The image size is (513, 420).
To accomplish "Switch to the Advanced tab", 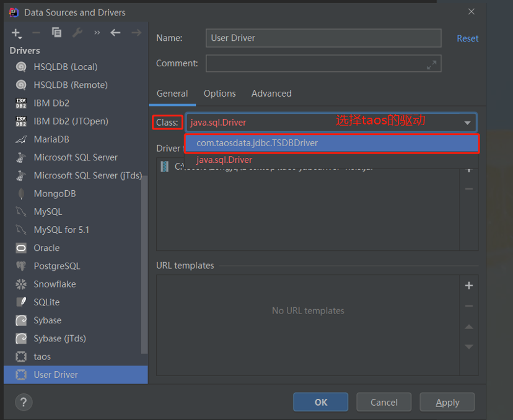I will click(271, 94).
